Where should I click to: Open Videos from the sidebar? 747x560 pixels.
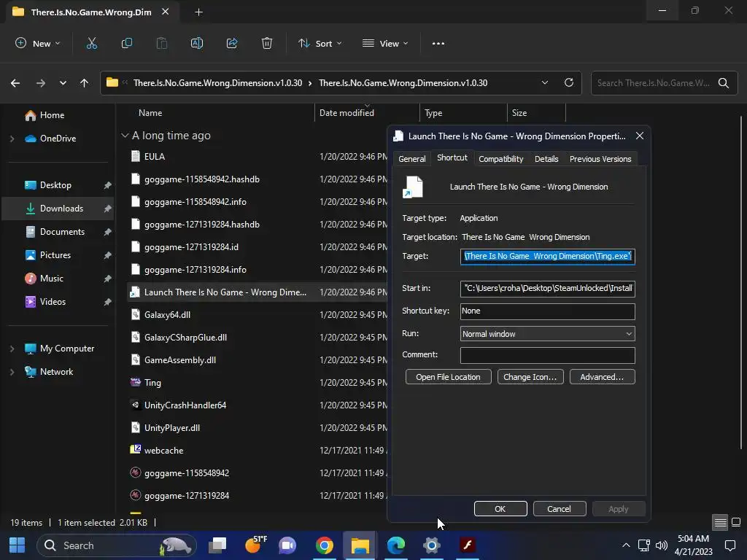click(x=53, y=302)
